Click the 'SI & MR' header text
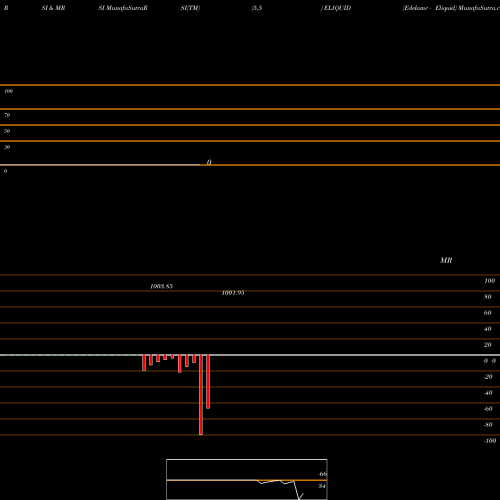Screen dimensions: 500x500 (x=53, y=8)
